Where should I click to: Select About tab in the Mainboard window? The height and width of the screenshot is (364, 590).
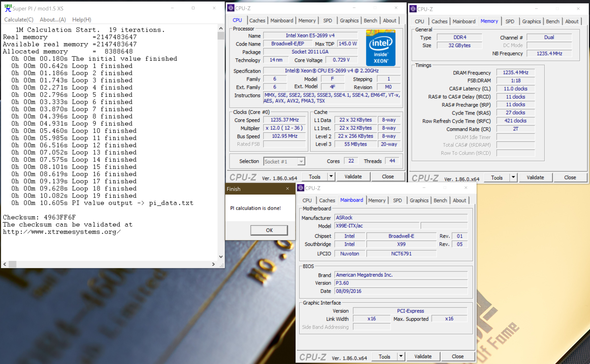click(459, 200)
